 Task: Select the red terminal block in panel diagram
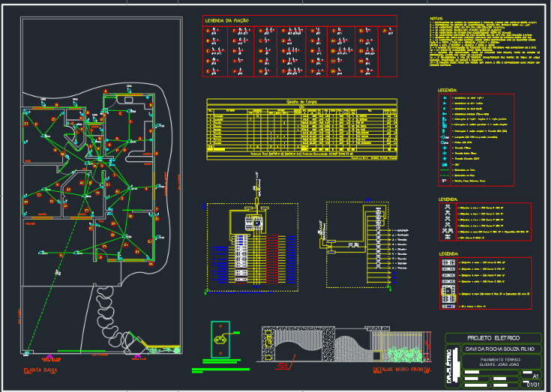pyautogui.click(x=272, y=259)
